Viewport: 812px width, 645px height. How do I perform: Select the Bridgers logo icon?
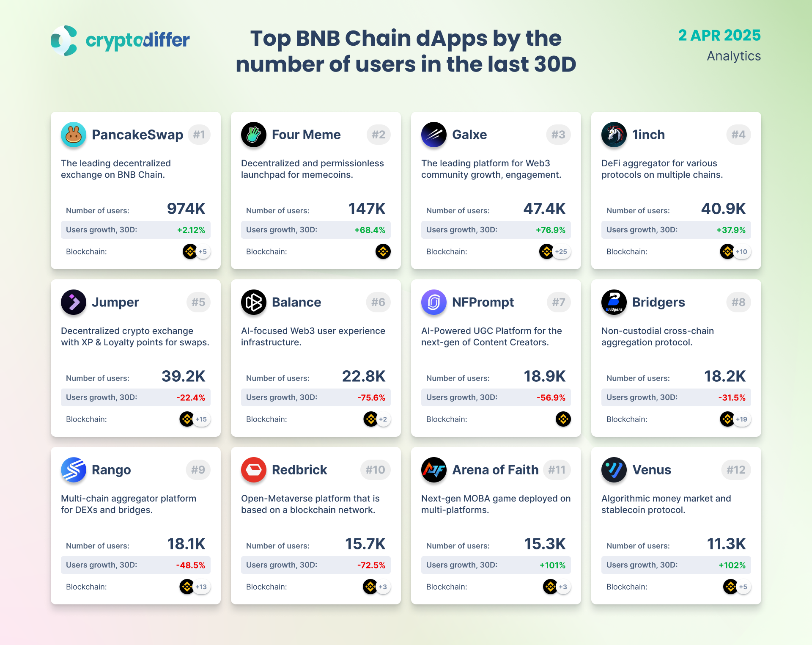pyautogui.click(x=614, y=302)
